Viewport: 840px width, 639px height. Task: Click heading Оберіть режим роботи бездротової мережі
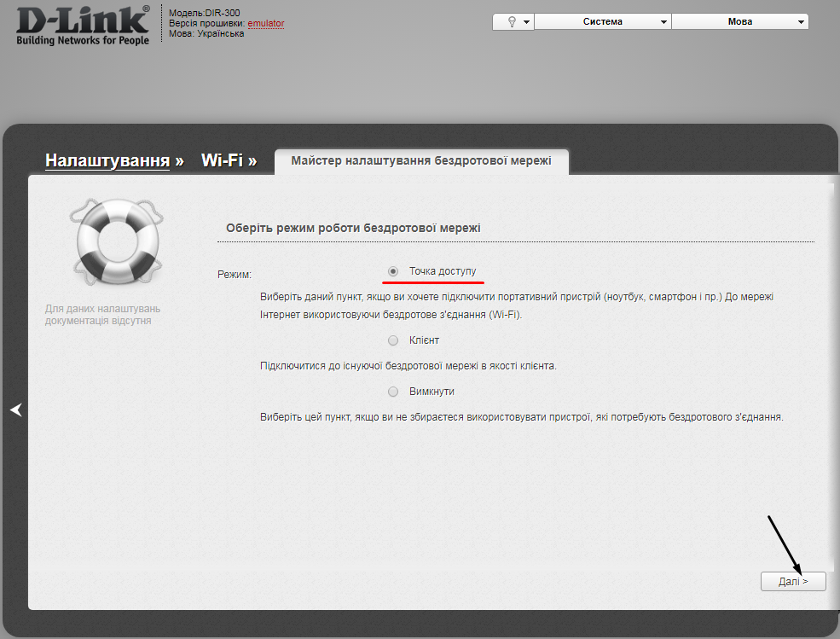353,228
